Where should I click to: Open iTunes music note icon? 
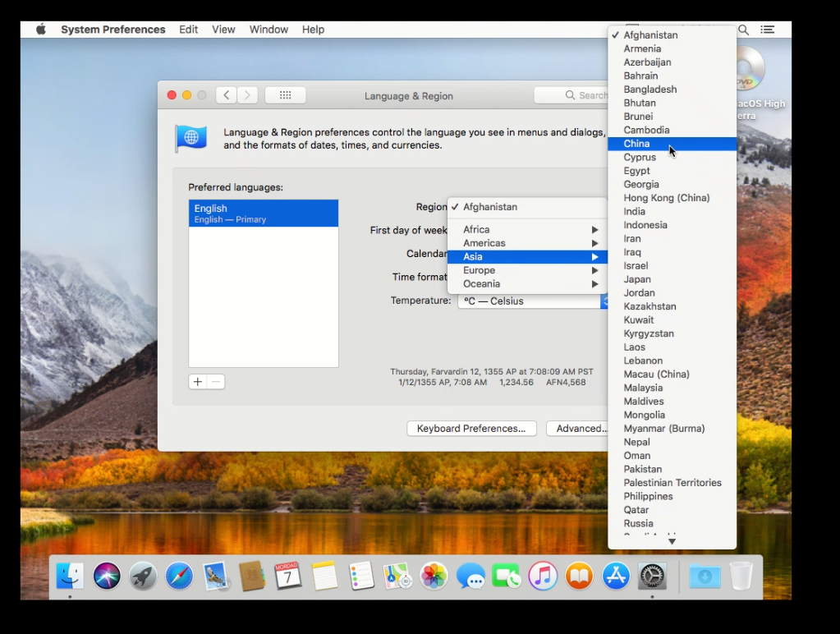pyautogui.click(x=543, y=577)
